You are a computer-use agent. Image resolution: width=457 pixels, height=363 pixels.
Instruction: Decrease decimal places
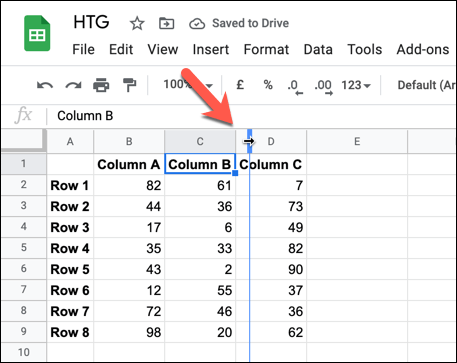[x=295, y=87]
